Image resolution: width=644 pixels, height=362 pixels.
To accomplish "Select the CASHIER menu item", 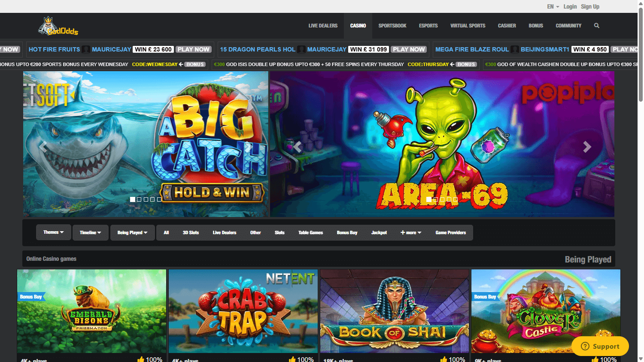I will [x=507, y=25].
